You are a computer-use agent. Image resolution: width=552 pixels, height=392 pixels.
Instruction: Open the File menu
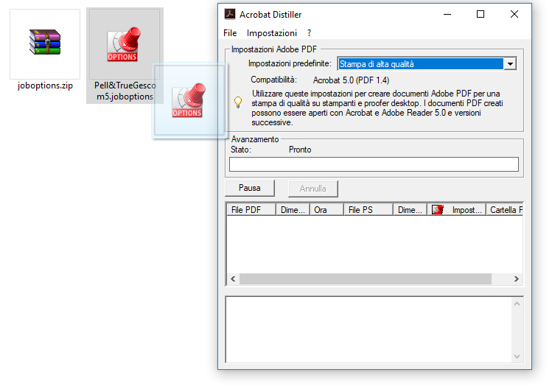(x=230, y=33)
